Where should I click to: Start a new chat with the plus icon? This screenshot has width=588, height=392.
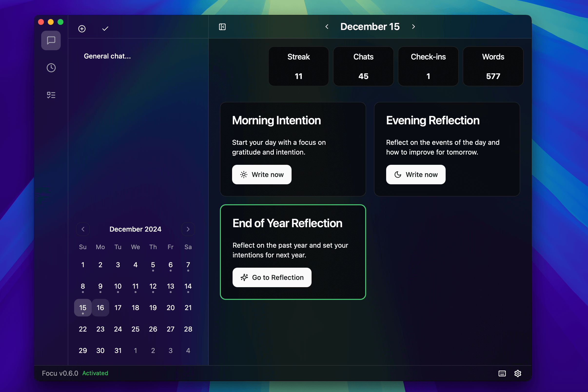82,29
